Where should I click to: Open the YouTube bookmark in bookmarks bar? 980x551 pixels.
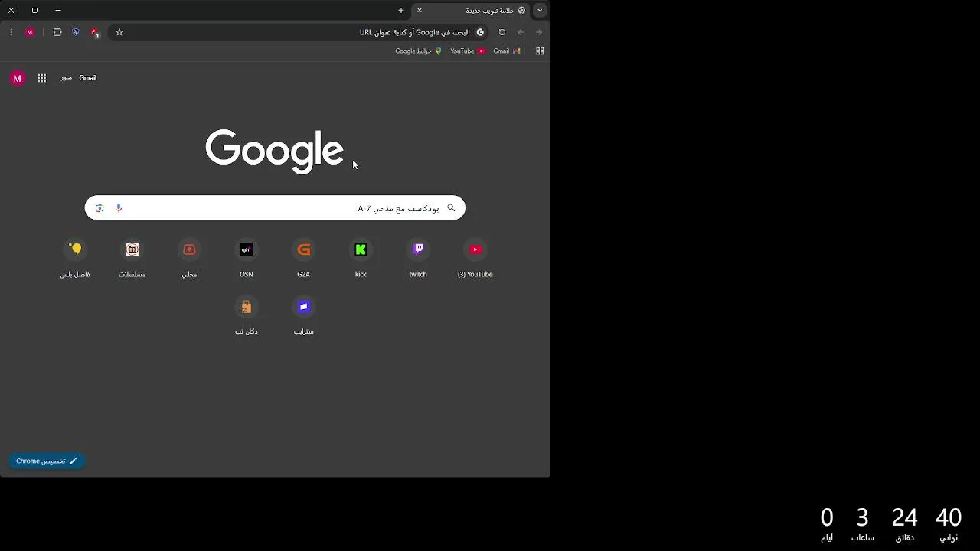click(467, 51)
